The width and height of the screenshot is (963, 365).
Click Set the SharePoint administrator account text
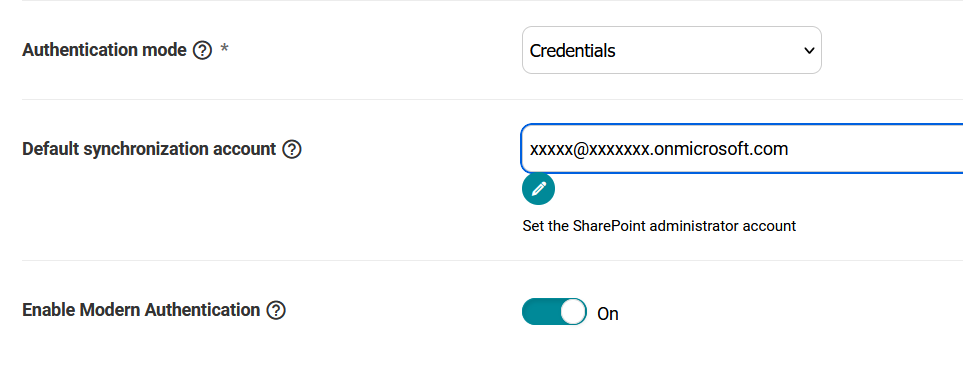[x=659, y=226]
